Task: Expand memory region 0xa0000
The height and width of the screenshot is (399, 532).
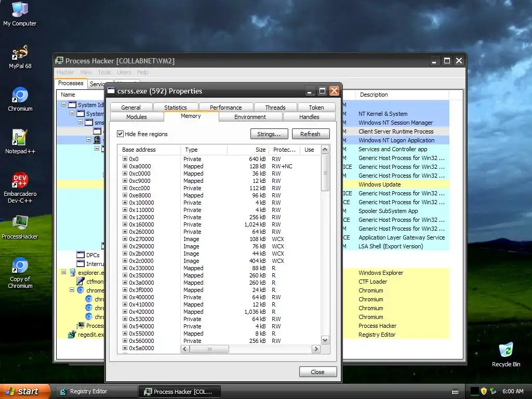Action: [x=125, y=166]
